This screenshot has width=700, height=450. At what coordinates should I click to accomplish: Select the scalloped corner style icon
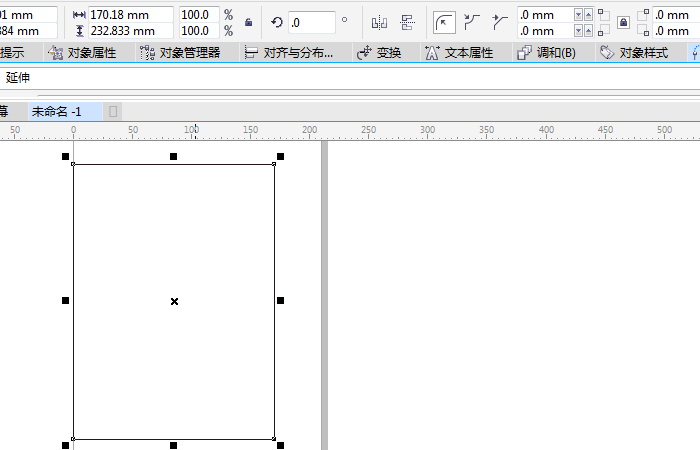[473, 22]
